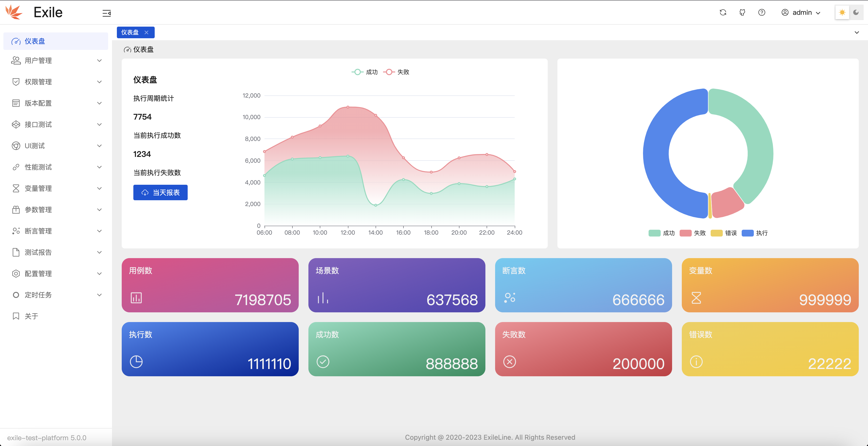Click the Exile maple leaf logo
Image resolution: width=868 pixels, height=446 pixels.
(14, 12)
